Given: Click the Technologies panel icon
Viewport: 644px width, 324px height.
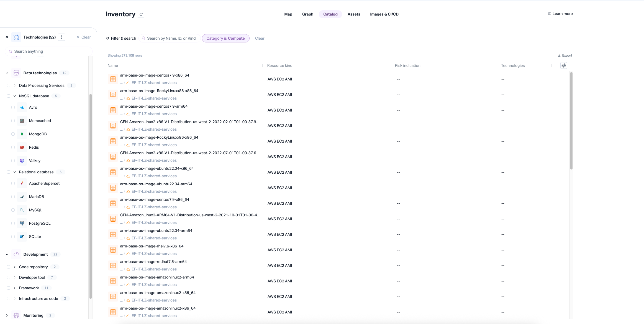Looking at the screenshot, I should point(16,37).
